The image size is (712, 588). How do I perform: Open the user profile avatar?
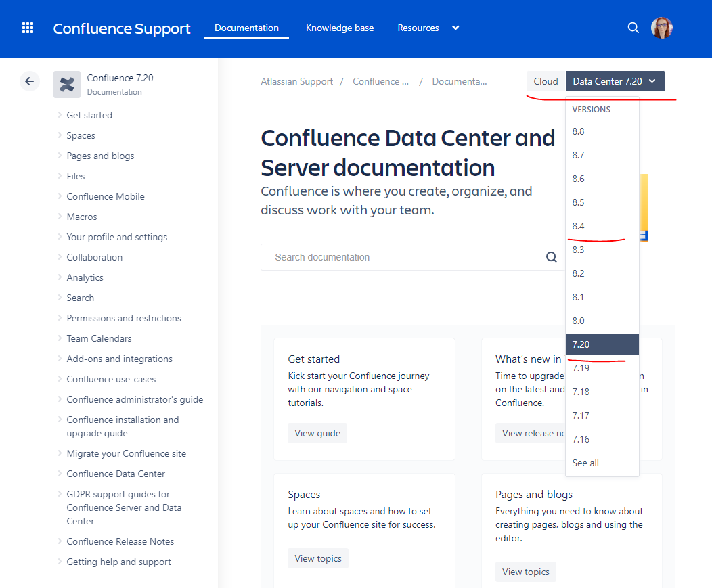(x=661, y=28)
